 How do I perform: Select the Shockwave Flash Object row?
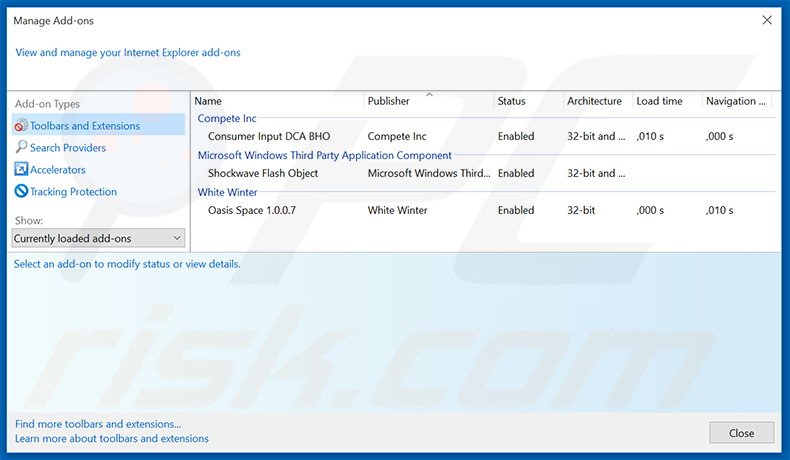point(262,173)
